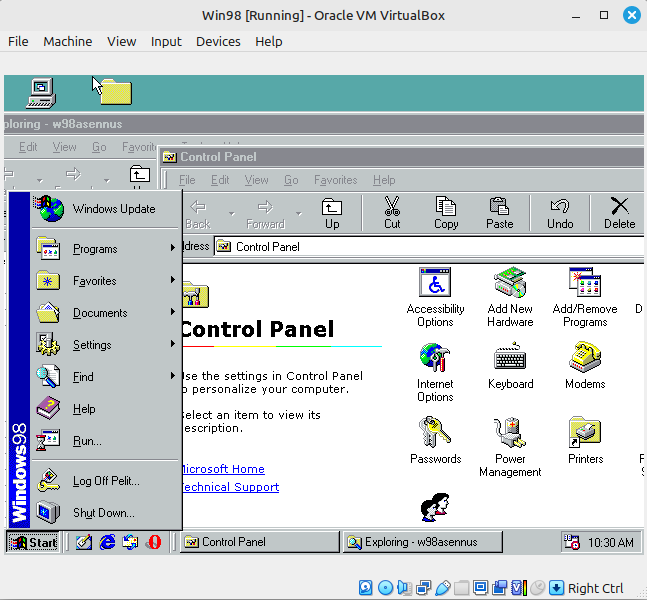Open the Microsoft Home link
Screen dimensions: 647x600
pyautogui.click(x=223, y=469)
